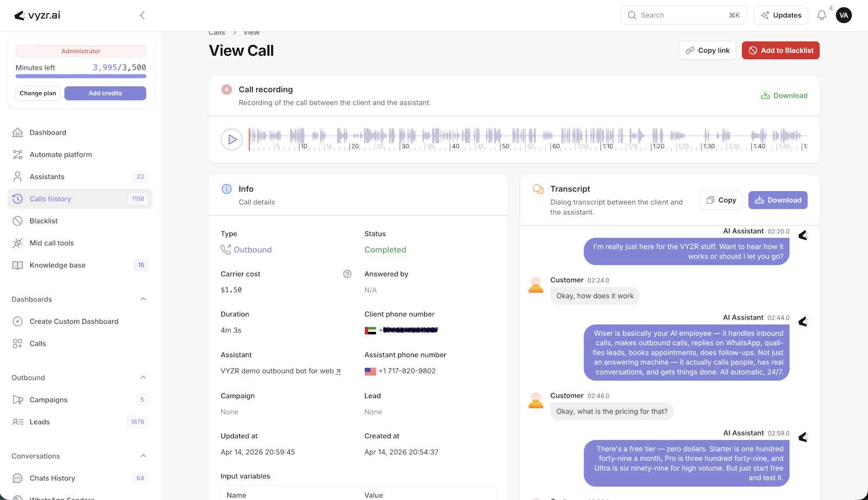Image resolution: width=868 pixels, height=500 pixels.
Task: Download the transcript
Action: (778, 200)
